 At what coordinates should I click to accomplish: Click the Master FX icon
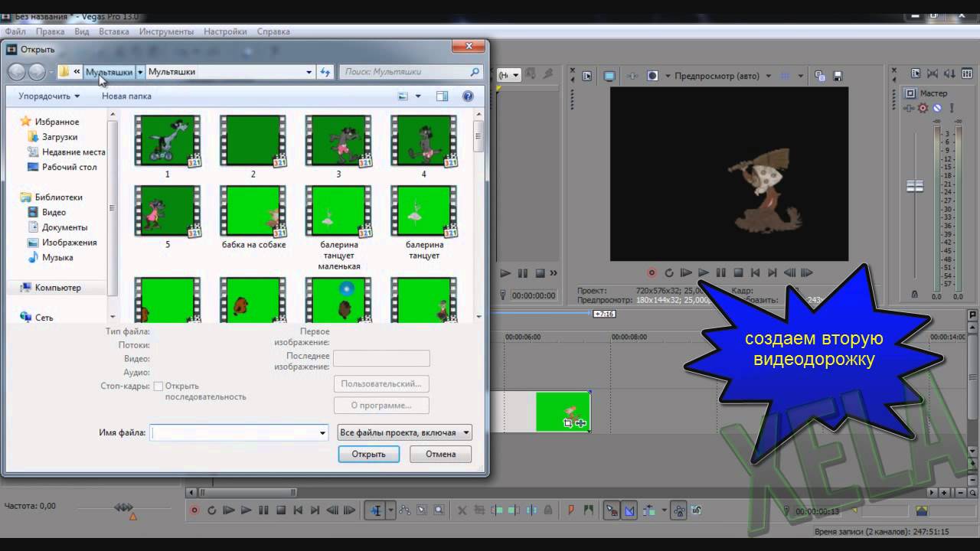point(910,108)
